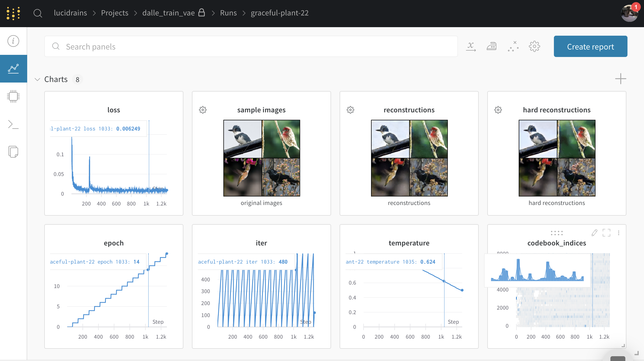Open the System metrics chip icon
This screenshot has height=361, width=644.
click(13, 96)
